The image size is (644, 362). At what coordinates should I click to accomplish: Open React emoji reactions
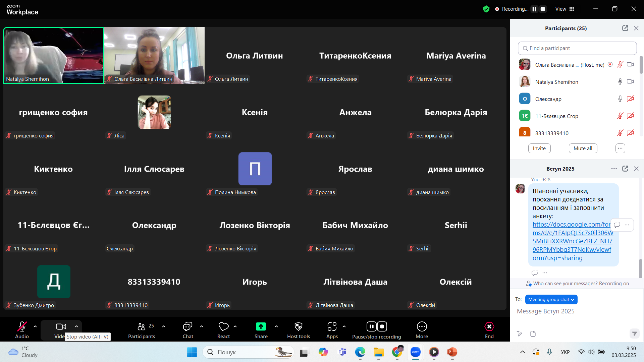pyautogui.click(x=223, y=330)
